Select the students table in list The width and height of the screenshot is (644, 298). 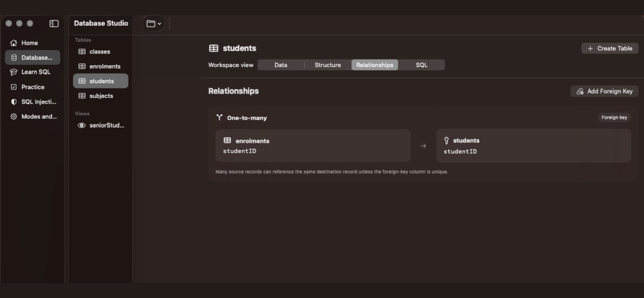[101, 81]
